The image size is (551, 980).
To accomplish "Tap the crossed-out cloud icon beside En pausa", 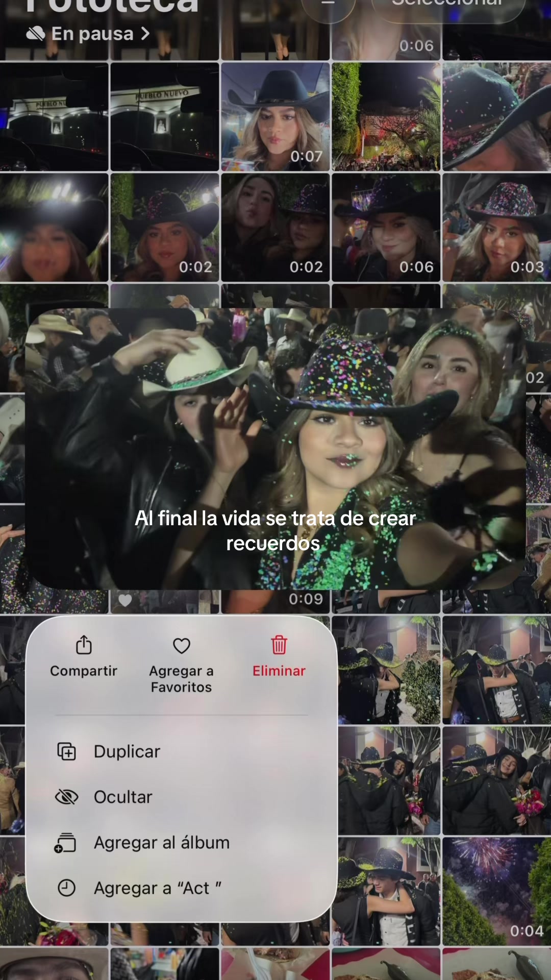I will pyautogui.click(x=36, y=34).
